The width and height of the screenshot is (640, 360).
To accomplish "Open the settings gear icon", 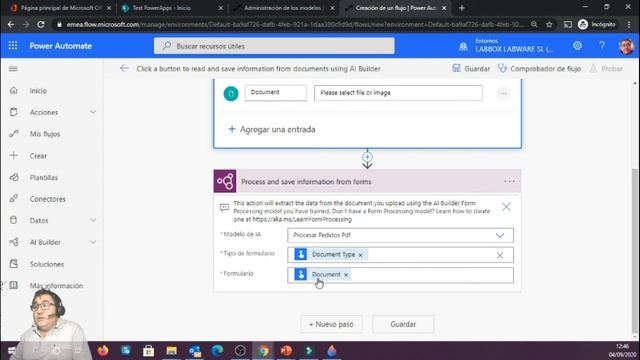I will coord(577,46).
